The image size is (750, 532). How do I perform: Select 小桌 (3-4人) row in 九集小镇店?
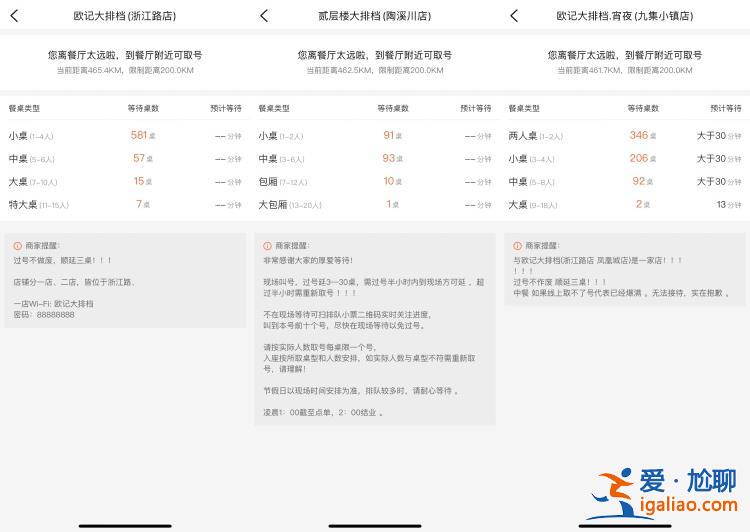625,159
